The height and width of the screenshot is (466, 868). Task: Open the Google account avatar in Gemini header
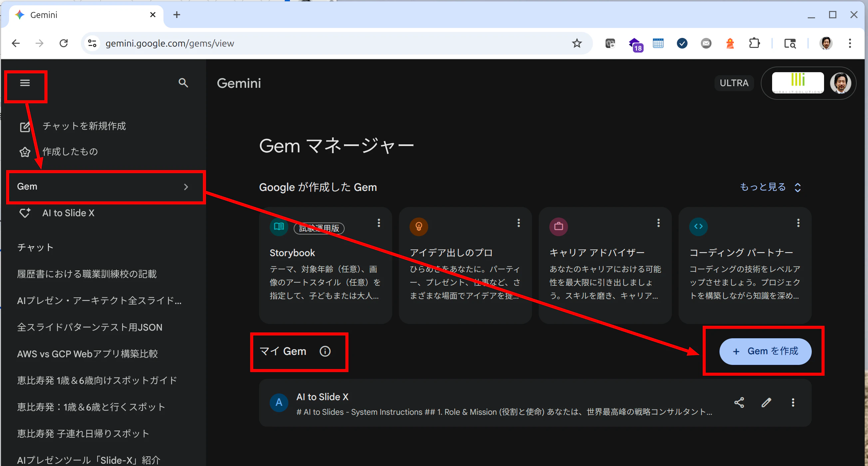pyautogui.click(x=840, y=83)
